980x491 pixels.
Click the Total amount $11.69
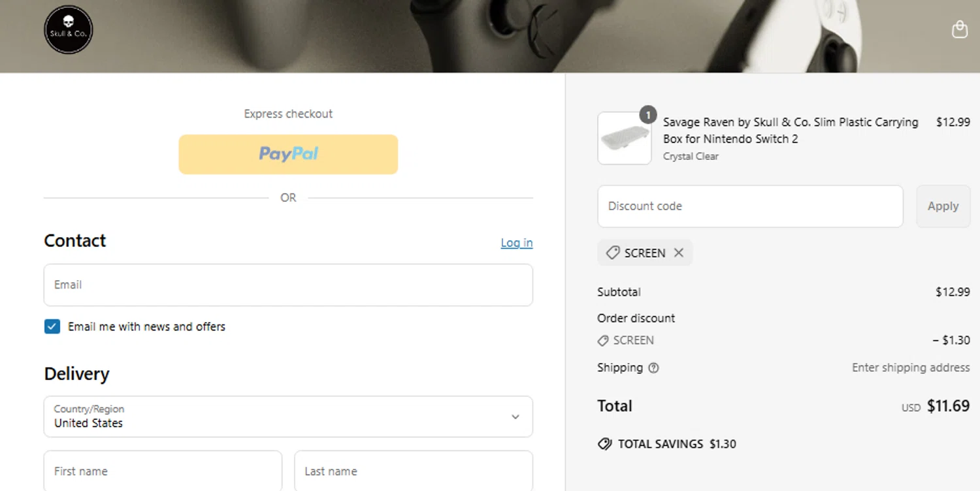[x=948, y=406]
